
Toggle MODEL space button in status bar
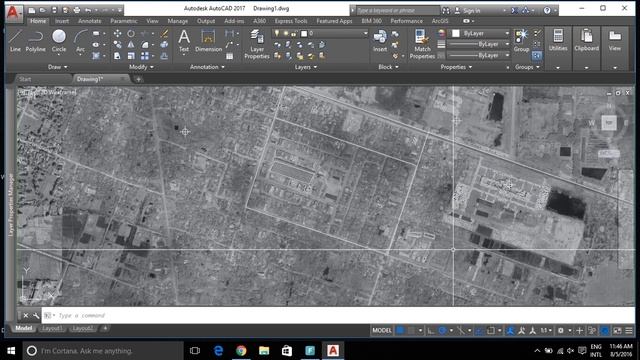point(382,330)
